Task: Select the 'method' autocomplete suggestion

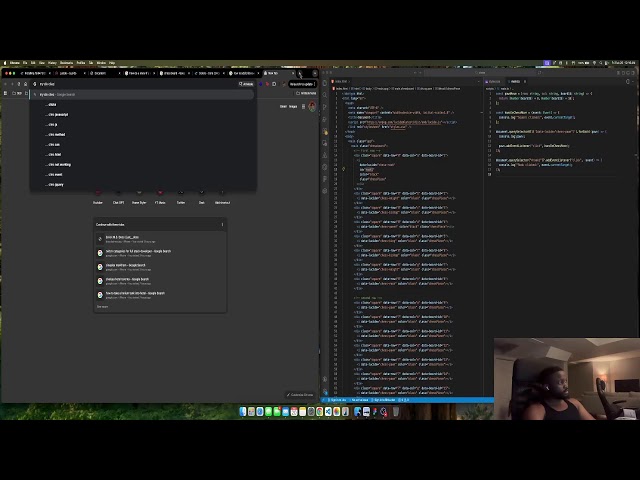Action: pyautogui.click(x=142, y=135)
